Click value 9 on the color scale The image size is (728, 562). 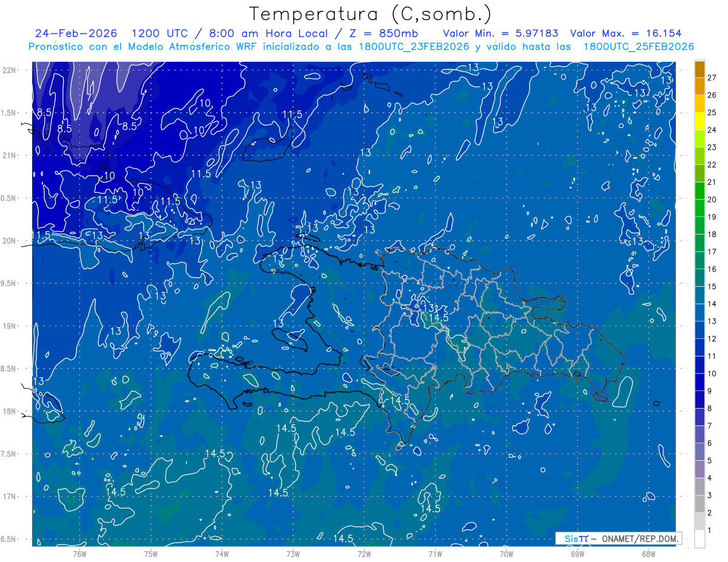710,391
